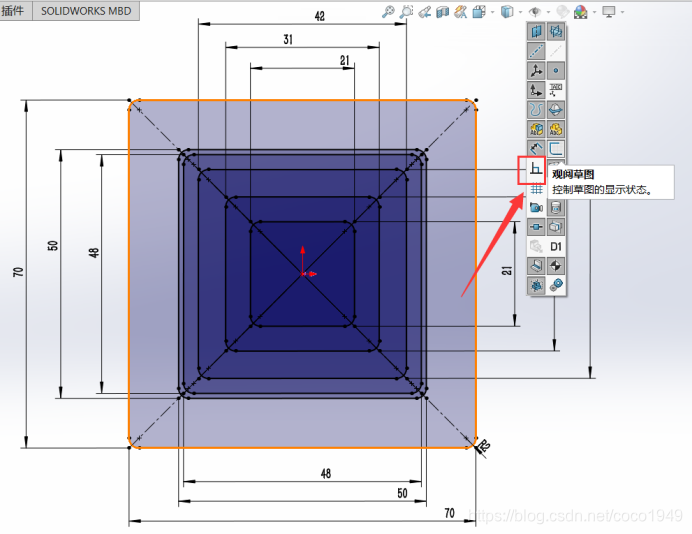692x534 pixels.
Task: Toggle View Planes in the flyout
Action: click(x=536, y=31)
